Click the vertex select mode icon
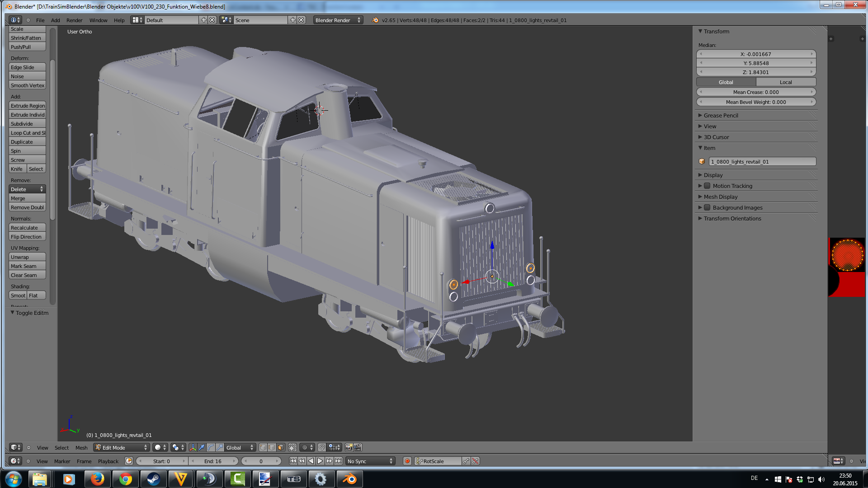Image resolution: width=868 pixels, height=488 pixels. pos(263,447)
